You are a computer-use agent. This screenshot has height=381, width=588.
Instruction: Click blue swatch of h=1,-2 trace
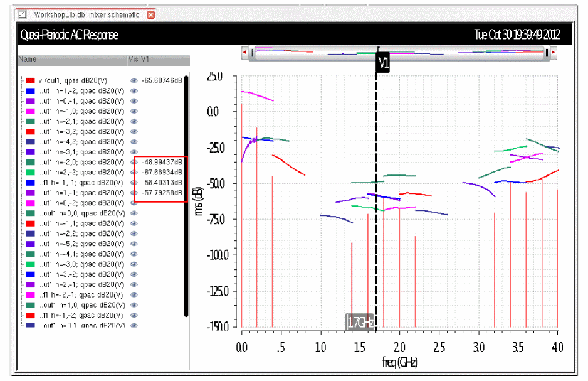tap(30, 91)
